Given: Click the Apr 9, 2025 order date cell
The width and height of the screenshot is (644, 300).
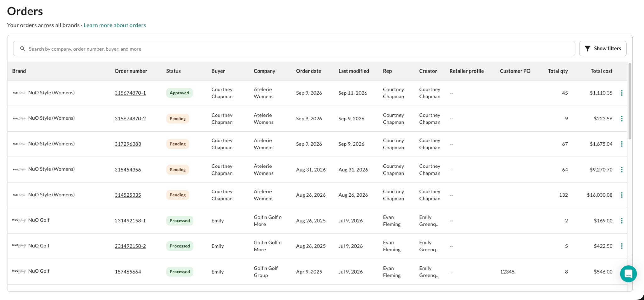Looking at the screenshot, I should 309,272.
